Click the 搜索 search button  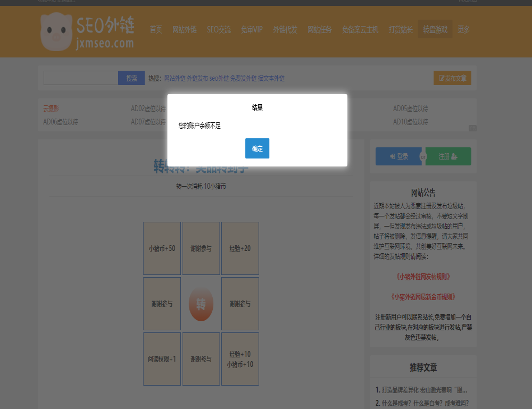[131, 78]
